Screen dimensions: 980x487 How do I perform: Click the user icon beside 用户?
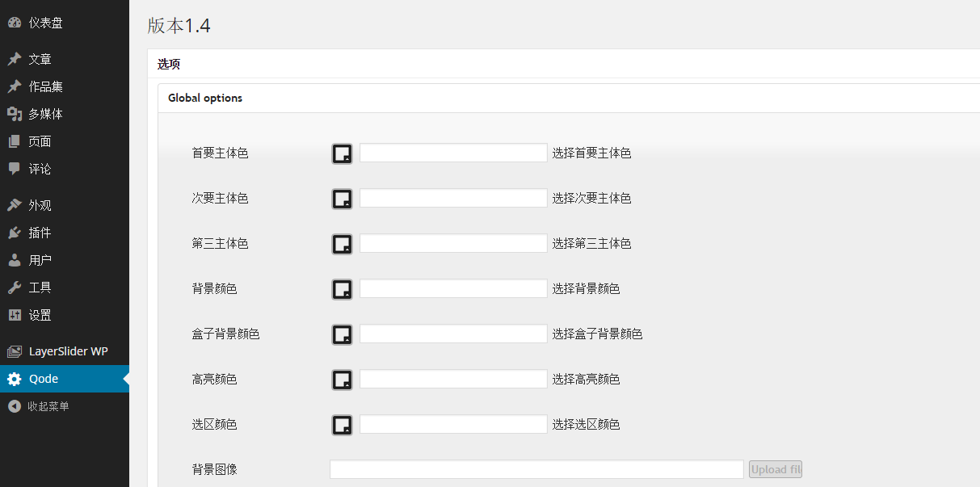(14, 260)
